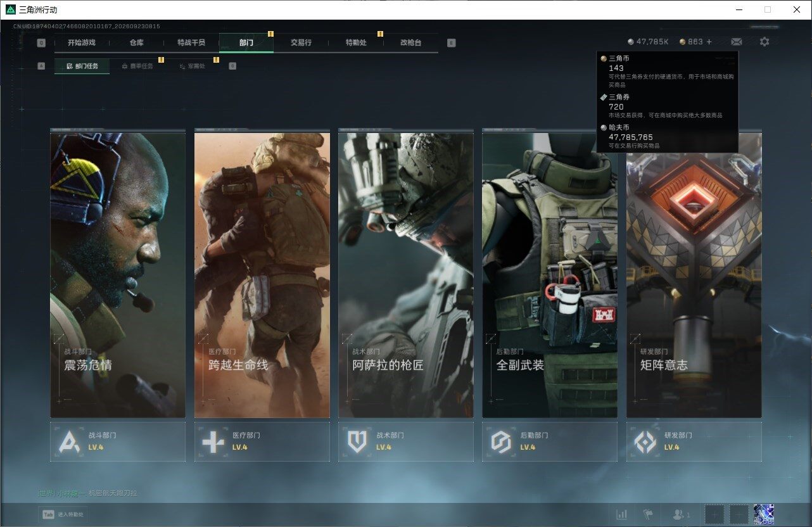Open the 赛季任务 sub-tab

coord(137,66)
